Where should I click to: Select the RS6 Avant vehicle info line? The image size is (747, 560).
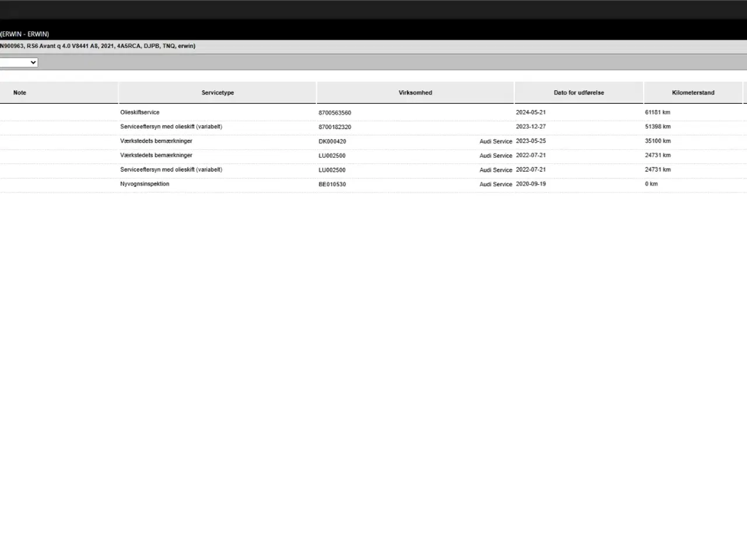(x=97, y=46)
